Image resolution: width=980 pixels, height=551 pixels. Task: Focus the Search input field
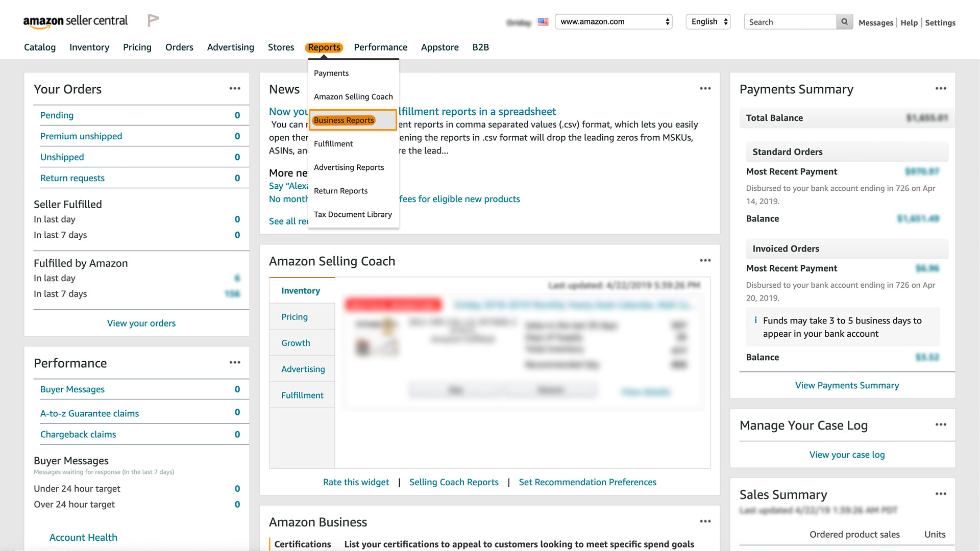tap(790, 22)
